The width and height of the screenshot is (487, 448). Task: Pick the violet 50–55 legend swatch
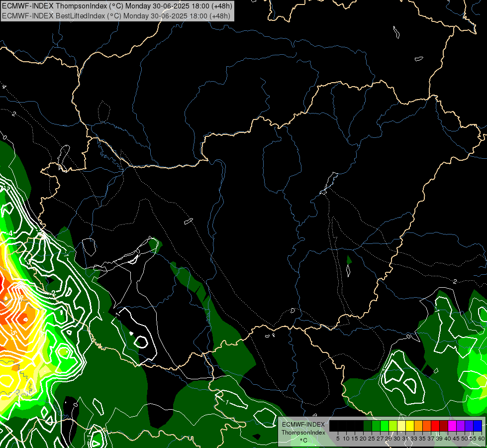click(469, 426)
